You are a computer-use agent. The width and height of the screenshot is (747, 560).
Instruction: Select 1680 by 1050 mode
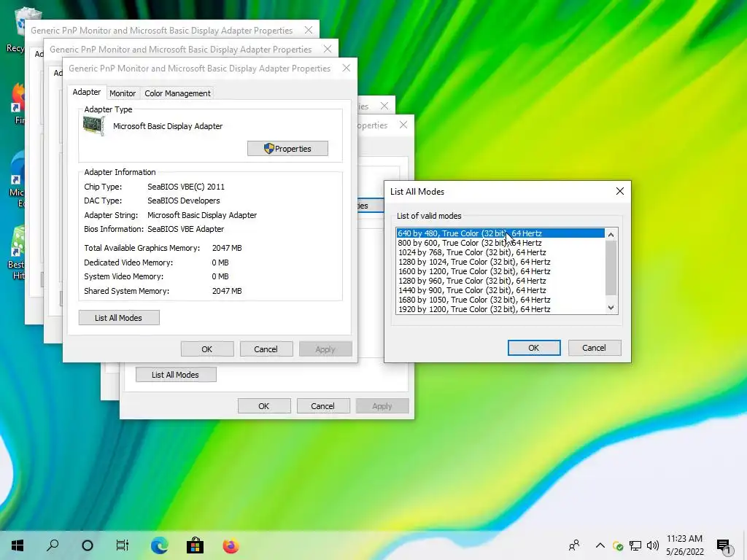click(x=500, y=300)
